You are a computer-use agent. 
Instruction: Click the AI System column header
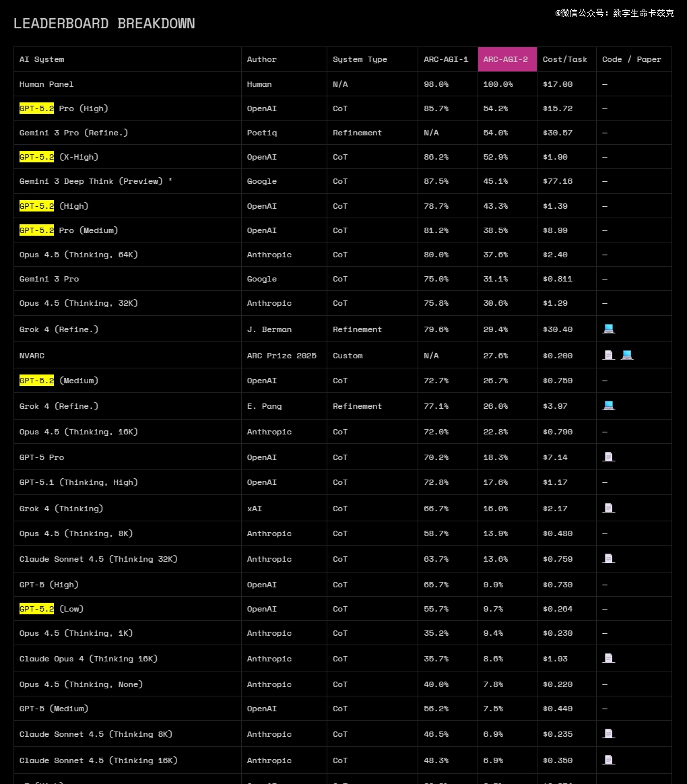(x=42, y=59)
